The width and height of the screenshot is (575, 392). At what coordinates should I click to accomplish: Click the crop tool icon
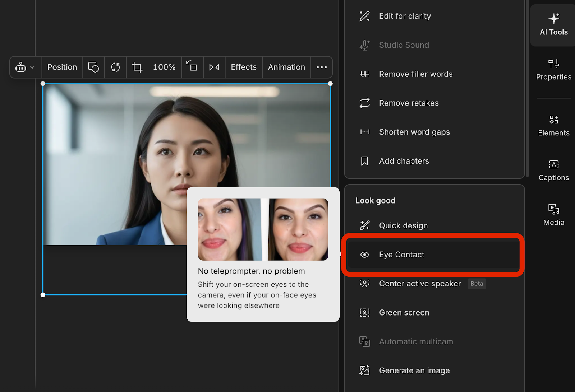(x=137, y=67)
